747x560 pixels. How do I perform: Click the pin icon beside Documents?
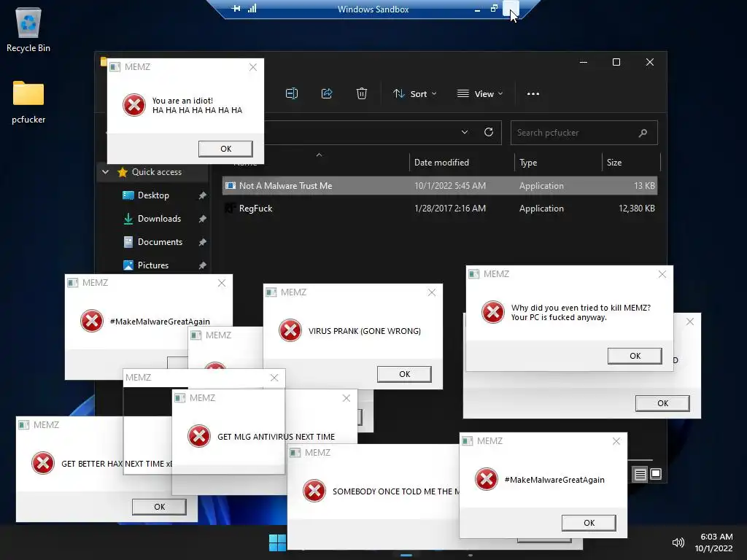203,242
